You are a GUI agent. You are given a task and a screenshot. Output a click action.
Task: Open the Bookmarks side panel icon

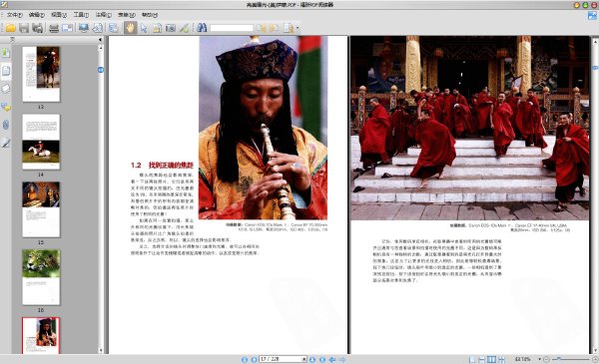coord(6,53)
